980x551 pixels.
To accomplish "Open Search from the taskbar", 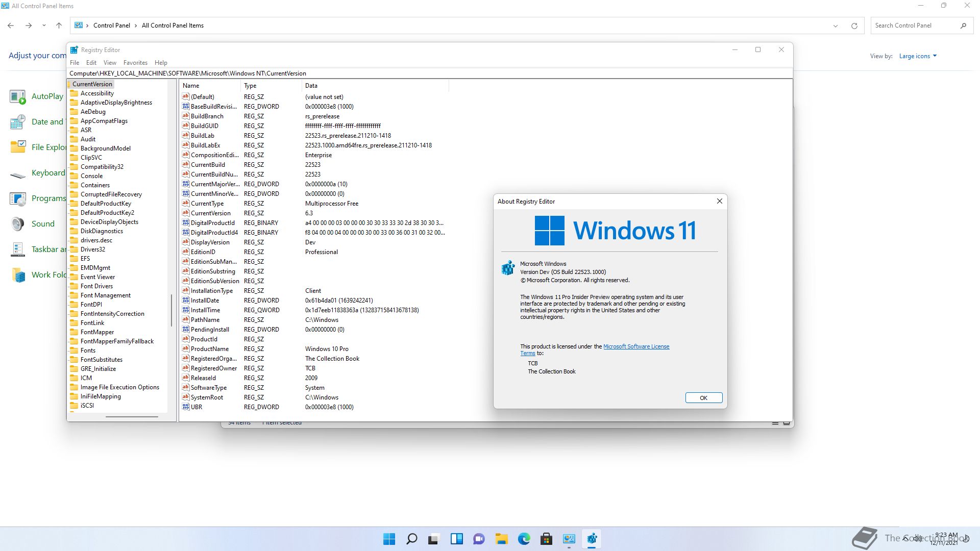I will point(411,539).
